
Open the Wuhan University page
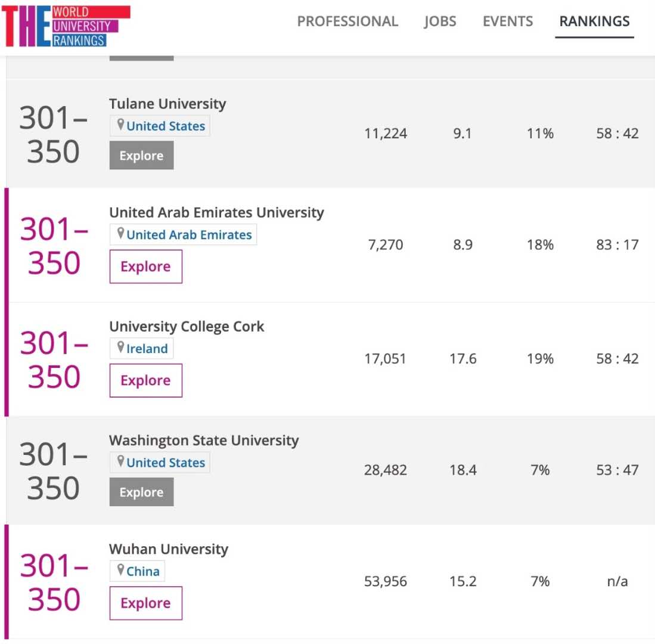click(x=169, y=549)
